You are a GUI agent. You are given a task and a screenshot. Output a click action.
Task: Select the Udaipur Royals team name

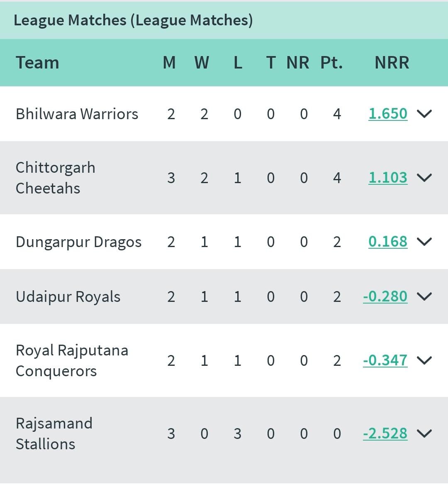(x=68, y=297)
